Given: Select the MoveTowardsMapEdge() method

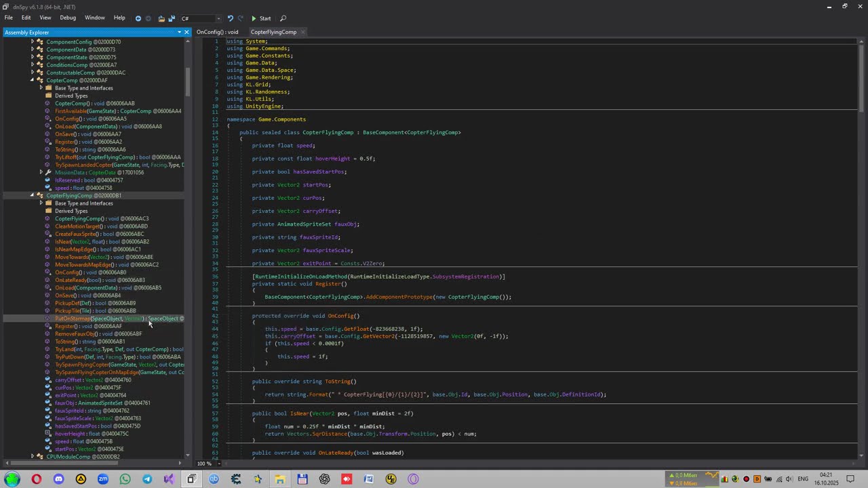Looking at the screenshot, I should click(x=107, y=264).
